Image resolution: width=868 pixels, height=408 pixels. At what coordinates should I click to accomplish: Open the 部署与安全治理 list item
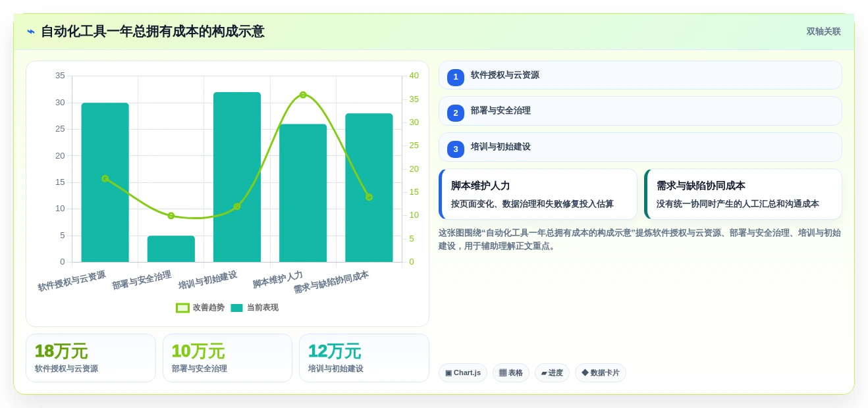(x=640, y=111)
